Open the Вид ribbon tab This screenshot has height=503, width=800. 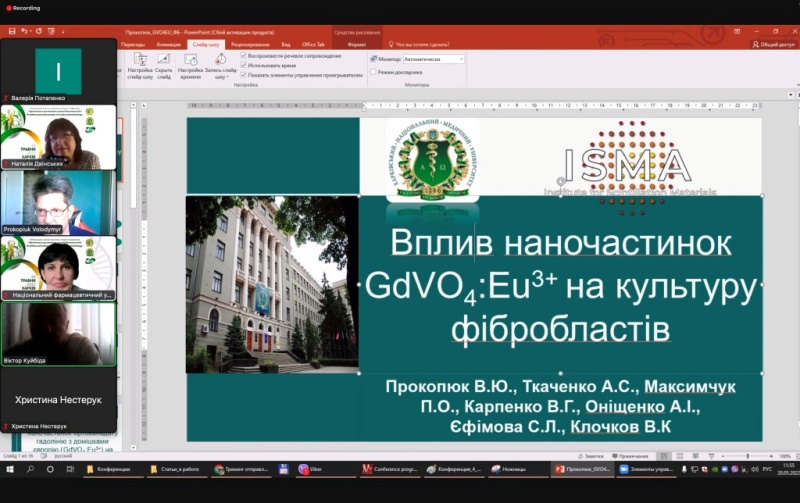coord(286,45)
